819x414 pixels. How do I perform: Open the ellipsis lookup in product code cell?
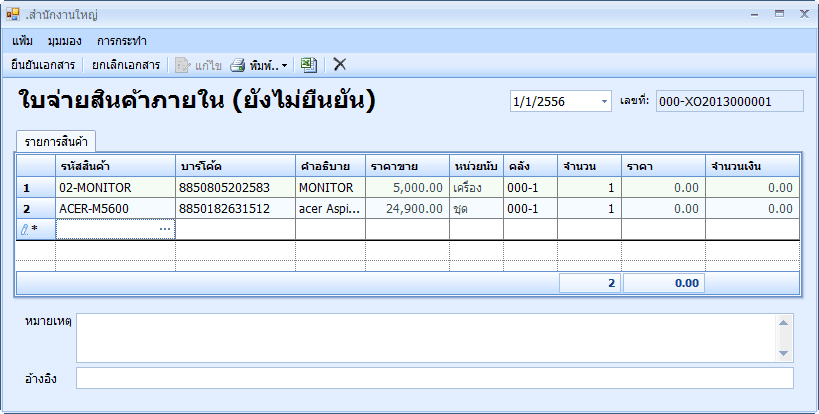coord(165,230)
